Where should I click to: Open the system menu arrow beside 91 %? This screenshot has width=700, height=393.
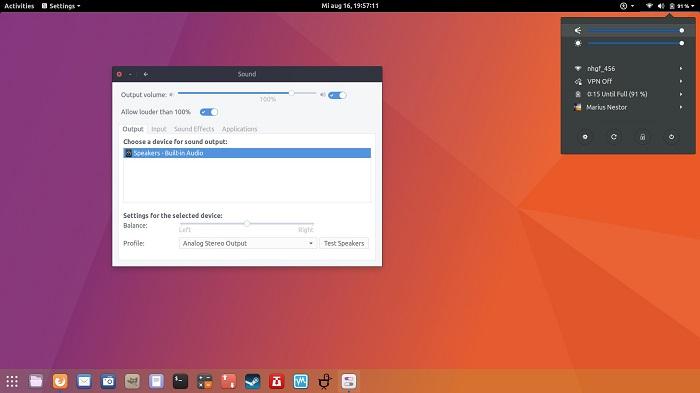(692, 6)
